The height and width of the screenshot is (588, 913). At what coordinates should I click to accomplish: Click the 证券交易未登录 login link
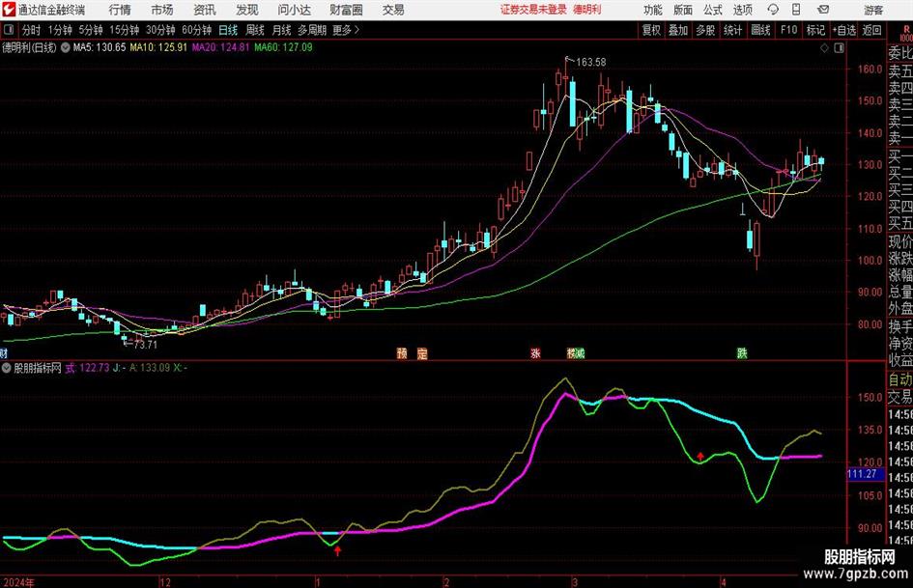point(533,10)
